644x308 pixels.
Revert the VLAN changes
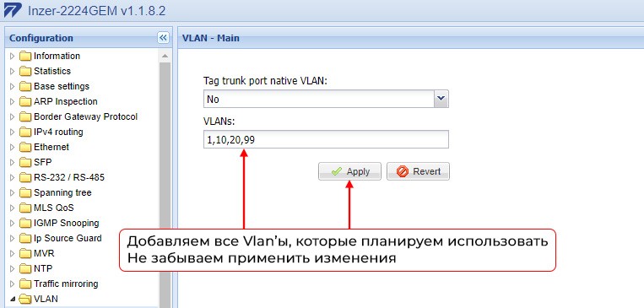tap(418, 171)
